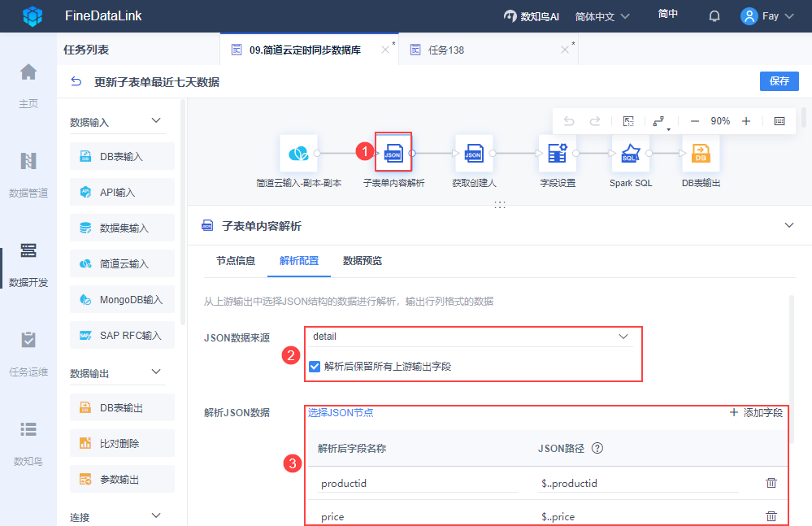812x526 pixels.
Task: Collapse the 子表单内容解析 config panel
Action: [788, 225]
